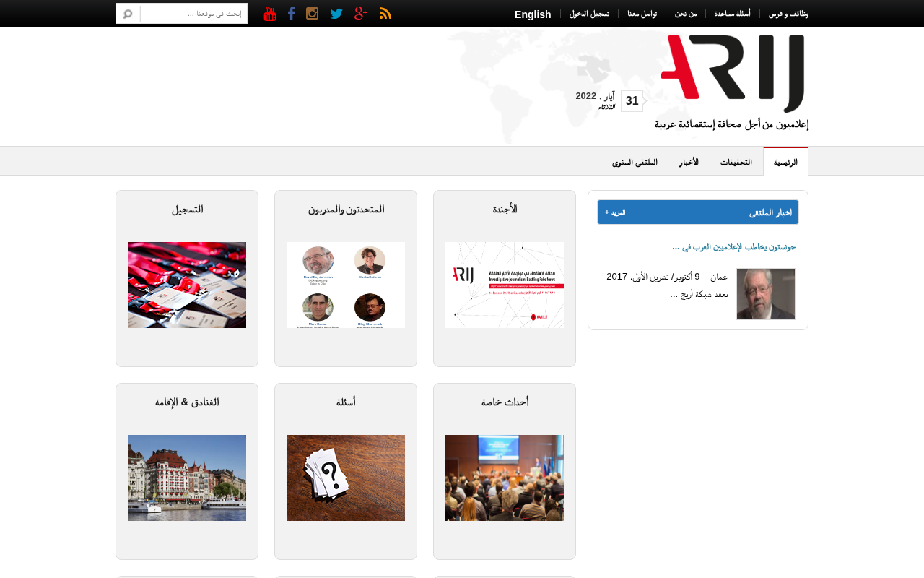Switch site language to English

[533, 14]
